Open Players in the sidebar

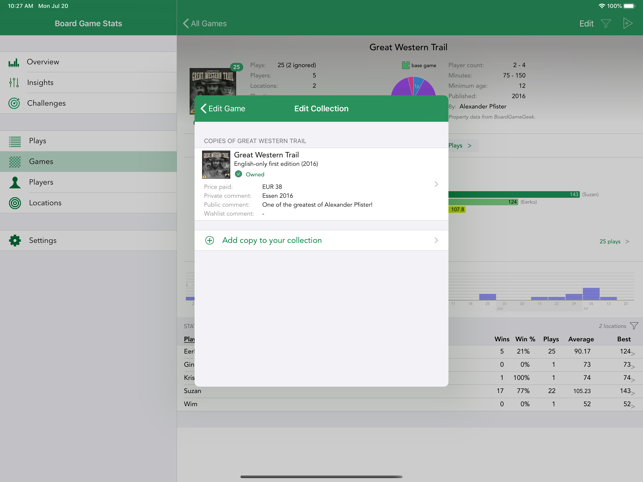(88, 182)
